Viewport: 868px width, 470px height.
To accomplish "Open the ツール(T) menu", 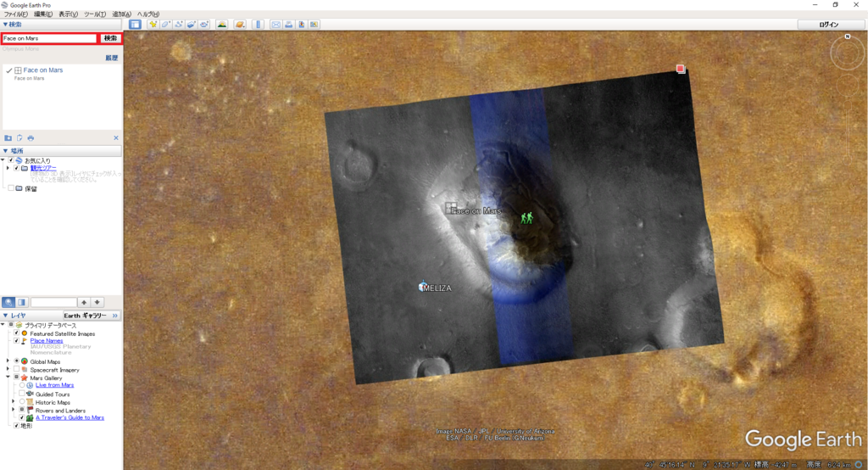I will [95, 14].
